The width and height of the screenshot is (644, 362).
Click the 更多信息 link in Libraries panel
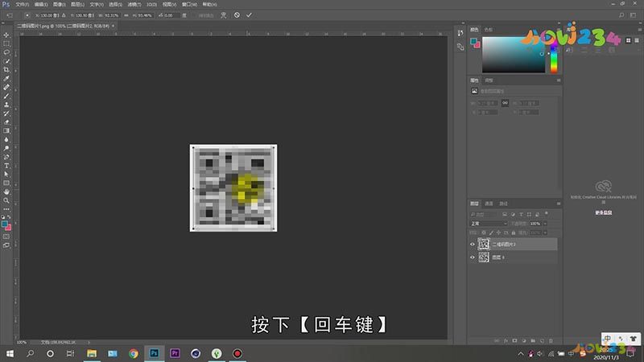pos(603,212)
